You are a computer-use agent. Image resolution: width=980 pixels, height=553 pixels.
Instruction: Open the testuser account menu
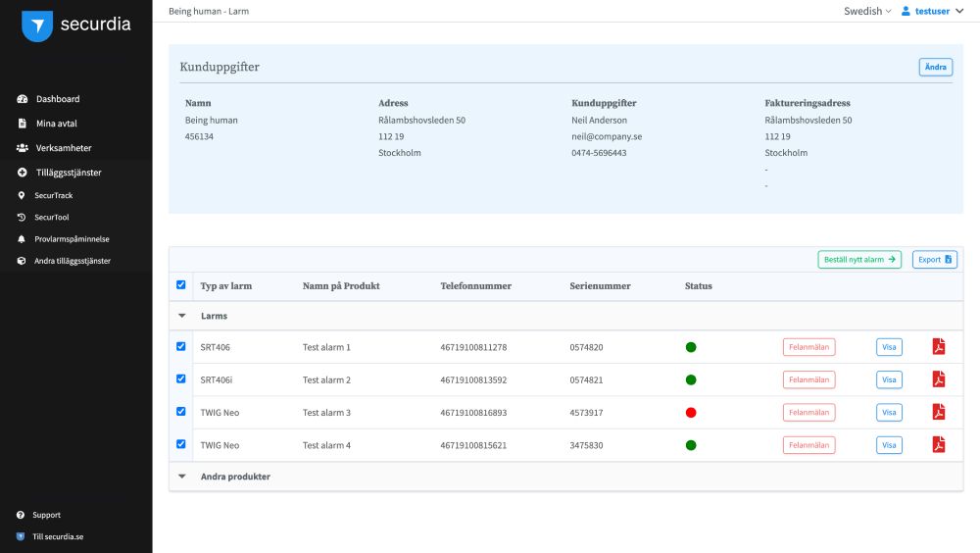click(x=932, y=11)
